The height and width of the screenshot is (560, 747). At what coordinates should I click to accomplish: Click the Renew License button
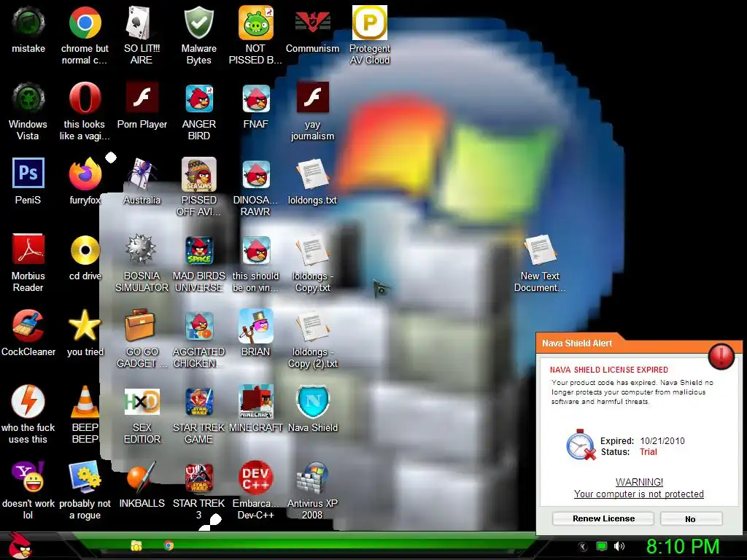click(x=603, y=518)
